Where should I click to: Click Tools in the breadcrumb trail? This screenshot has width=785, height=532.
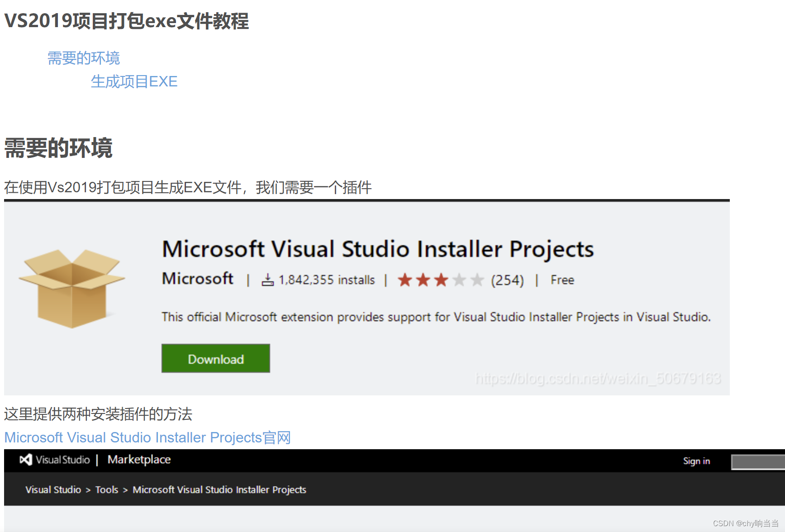click(107, 489)
